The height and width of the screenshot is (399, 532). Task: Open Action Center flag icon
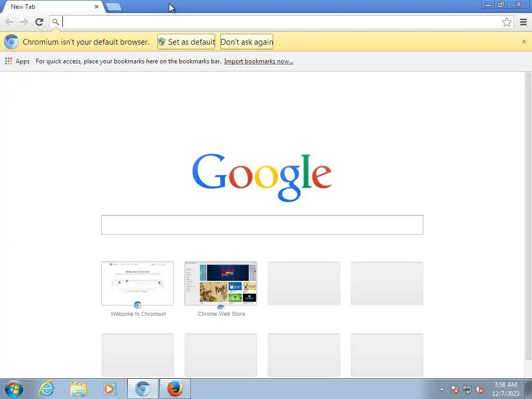454,389
